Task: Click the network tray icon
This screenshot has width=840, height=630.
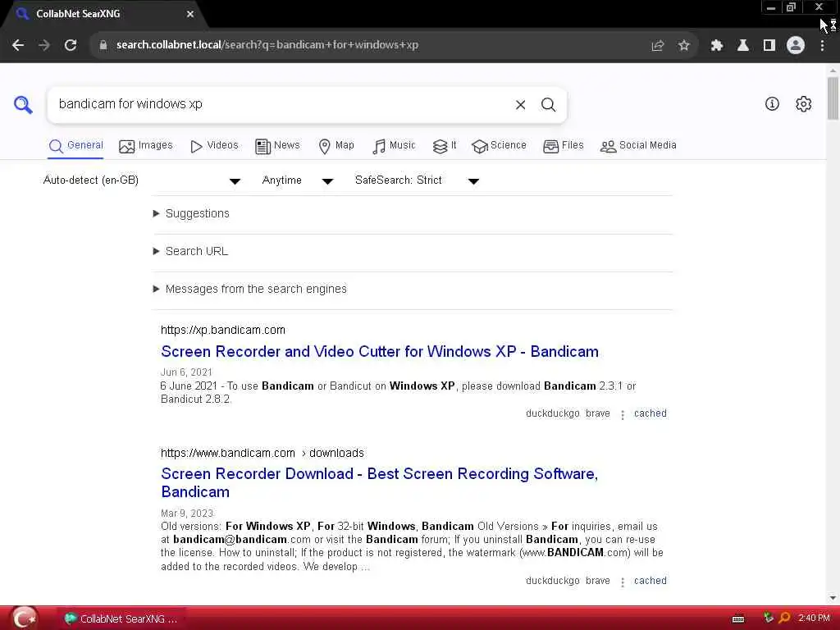Action: click(769, 618)
